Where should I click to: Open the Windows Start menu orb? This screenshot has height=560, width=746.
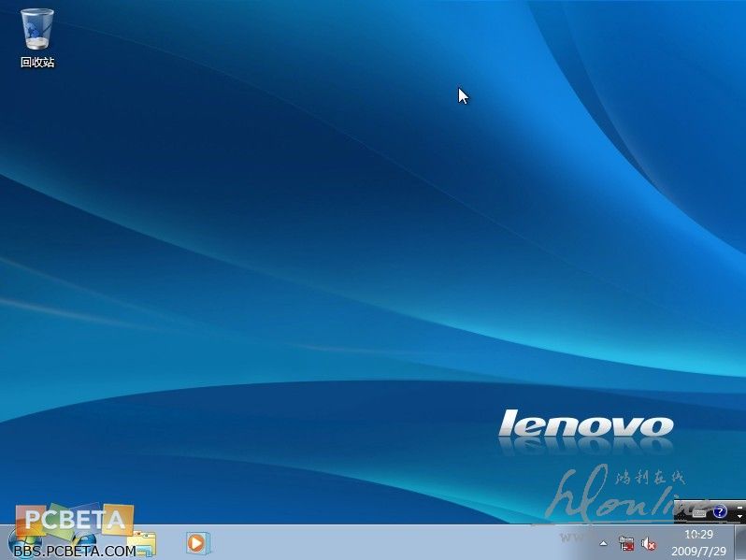[x=23, y=543]
